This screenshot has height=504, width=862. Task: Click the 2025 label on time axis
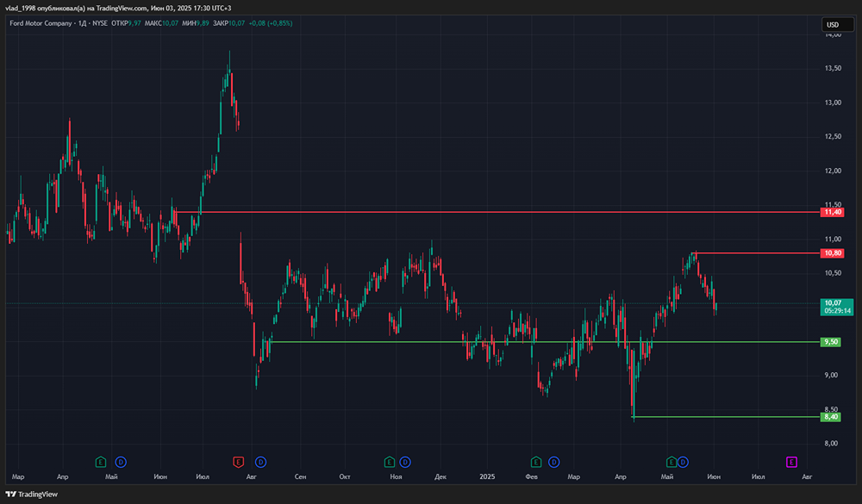tap(488, 476)
